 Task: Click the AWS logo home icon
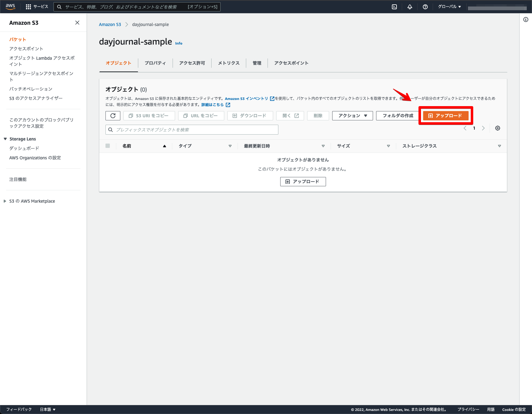10,6
